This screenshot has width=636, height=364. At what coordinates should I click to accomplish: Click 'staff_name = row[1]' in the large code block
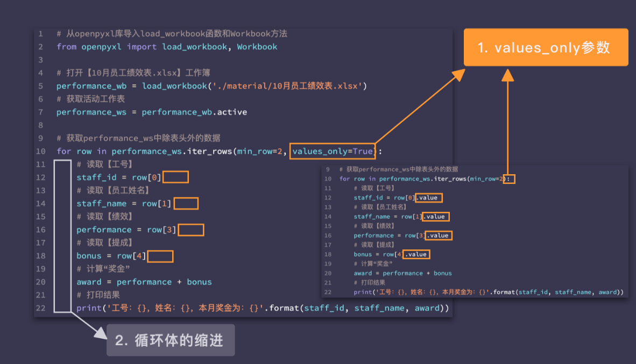pyautogui.click(x=124, y=203)
